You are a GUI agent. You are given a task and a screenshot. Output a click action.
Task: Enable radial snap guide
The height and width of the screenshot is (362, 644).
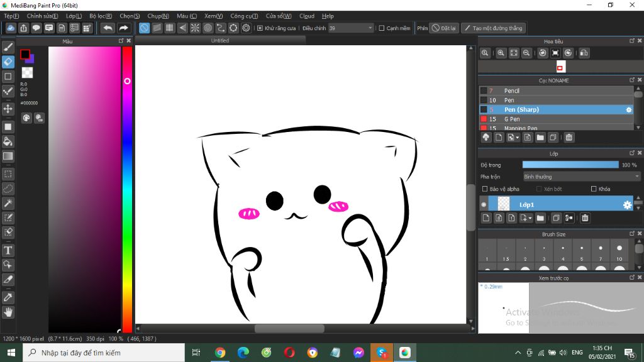click(195, 28)
